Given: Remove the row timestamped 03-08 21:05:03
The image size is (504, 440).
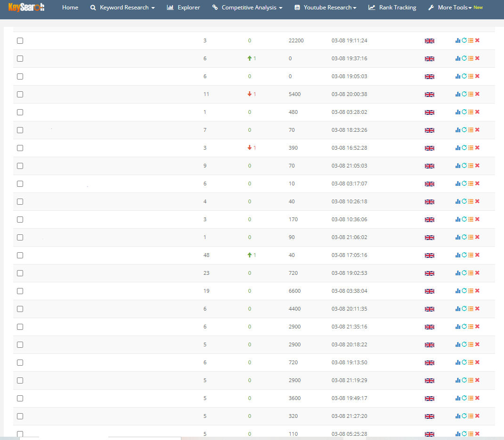Looking at the screenshot, I should (477, 166).
